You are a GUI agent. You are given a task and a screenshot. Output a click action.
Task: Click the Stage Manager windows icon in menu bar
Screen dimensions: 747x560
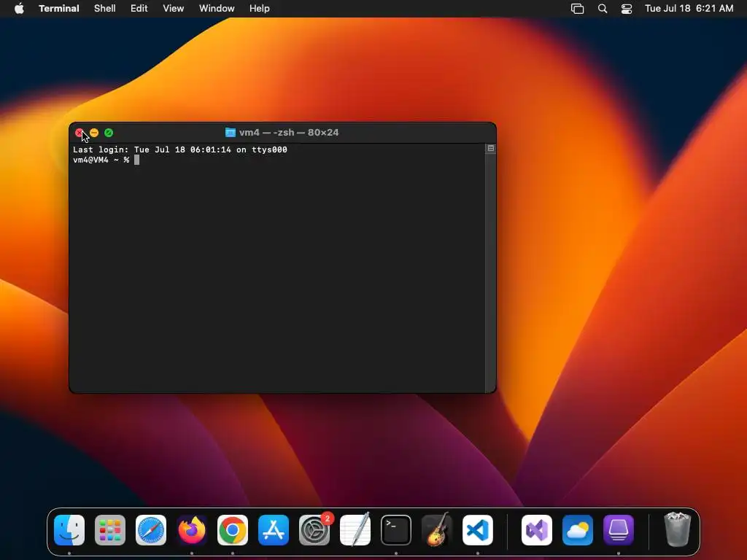pyautogui.click(x=578, y=9)
